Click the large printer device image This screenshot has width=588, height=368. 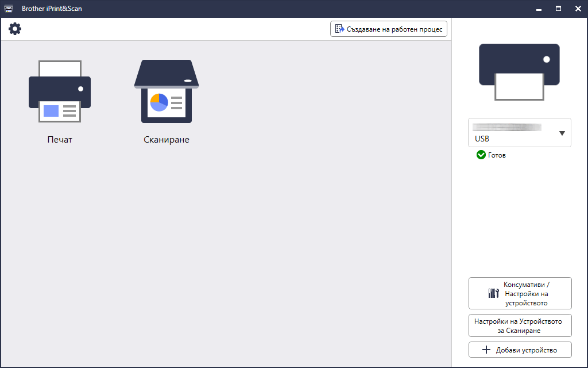[x=519, y=72]
